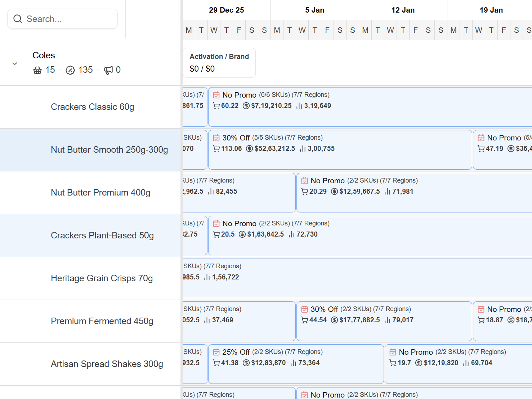Image resolution: width=532 pixels, height=399 pixels.
Task: Click calendar icon on Nut Butter Smooth 30% Off
Action: tap(216, 138)
